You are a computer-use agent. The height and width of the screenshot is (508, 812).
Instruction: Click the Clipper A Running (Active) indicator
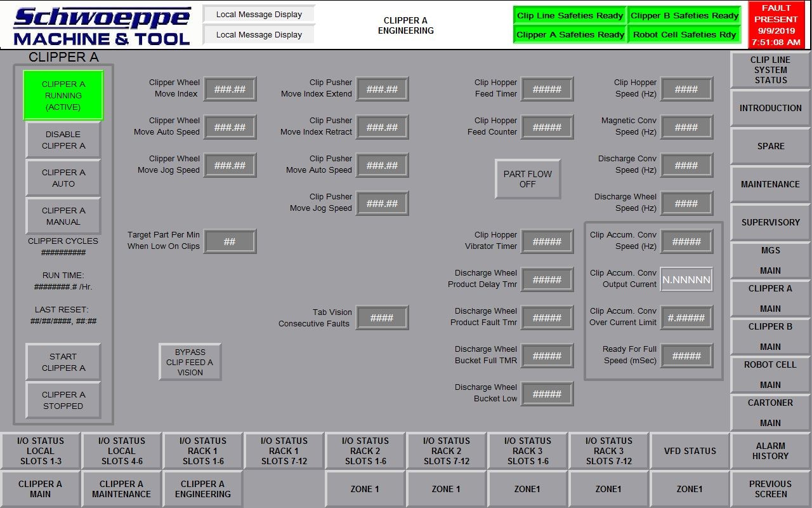tap(63, 95)
